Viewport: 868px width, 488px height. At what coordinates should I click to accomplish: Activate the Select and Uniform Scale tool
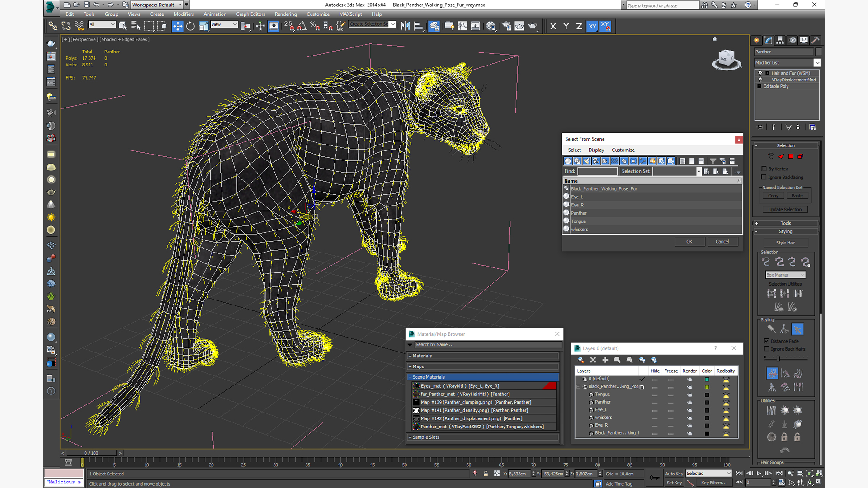(203, 26)
